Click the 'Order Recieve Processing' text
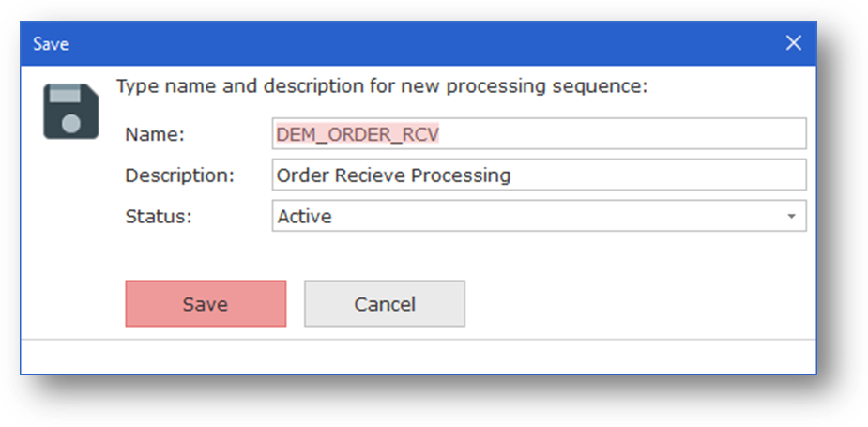This screenshot has width=868, height=427. 394,175
